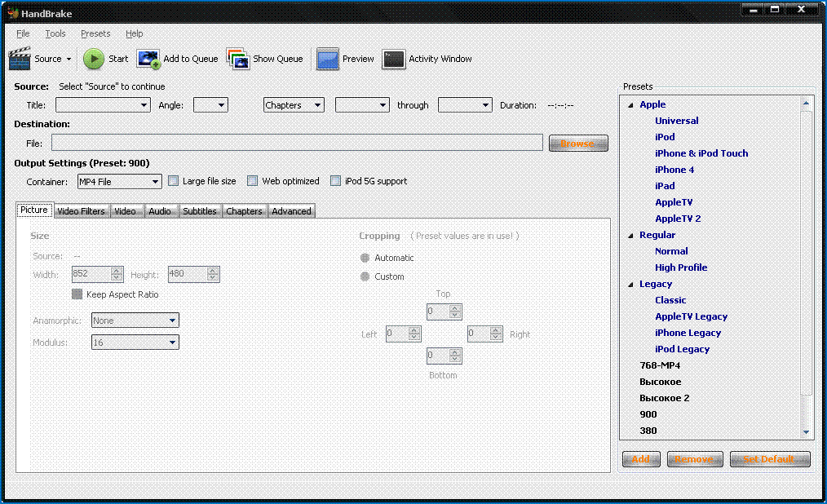This screenshot has height=504, width=827.
Task: Select the AppleTV 2 preset
Action: [678, 219]
